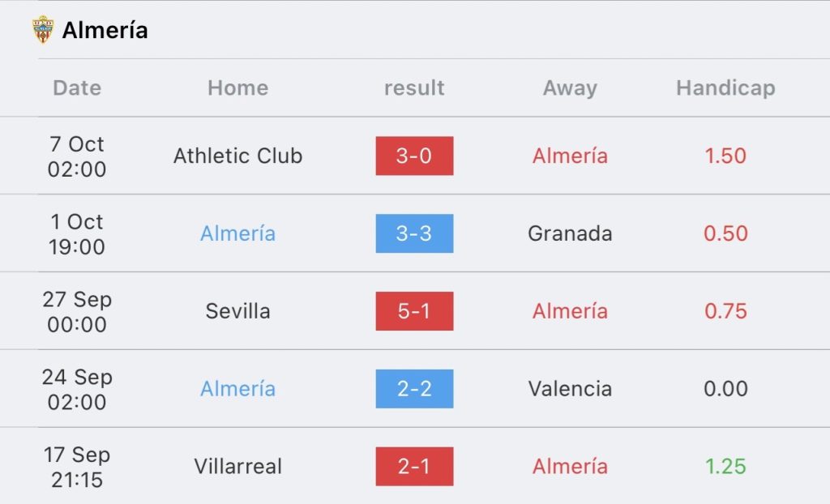The width and height of the screenshot is (830, 504).
Task: Open the Almería team title
Action: pyautogui.click(x=105, y=30)
